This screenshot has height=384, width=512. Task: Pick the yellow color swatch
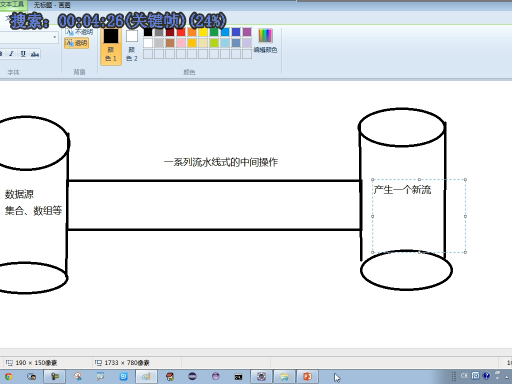pyautogui.click(x=203, y=32)
